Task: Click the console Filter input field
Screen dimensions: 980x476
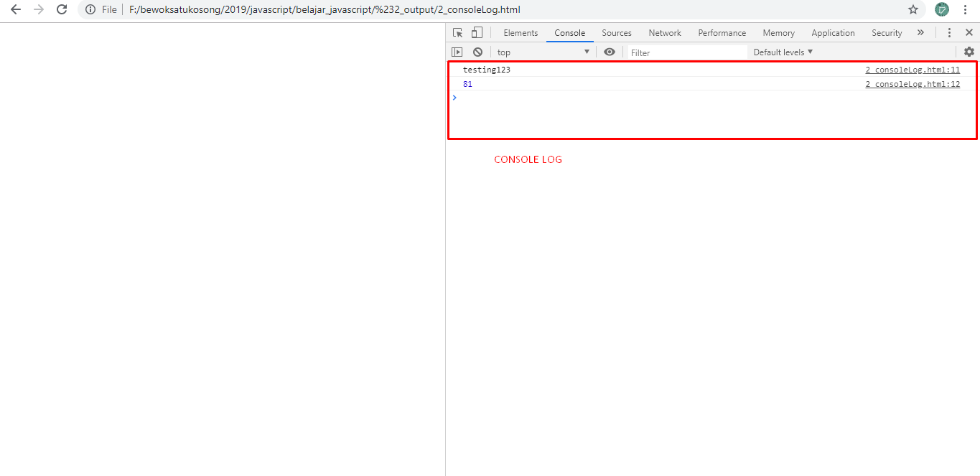Action: 686,51
